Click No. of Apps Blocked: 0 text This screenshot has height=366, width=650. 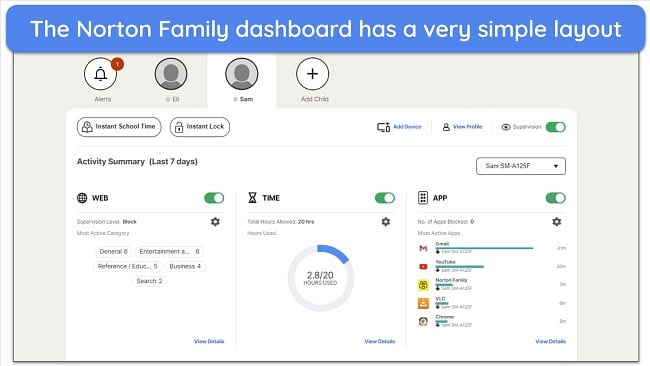click(446, 222)
